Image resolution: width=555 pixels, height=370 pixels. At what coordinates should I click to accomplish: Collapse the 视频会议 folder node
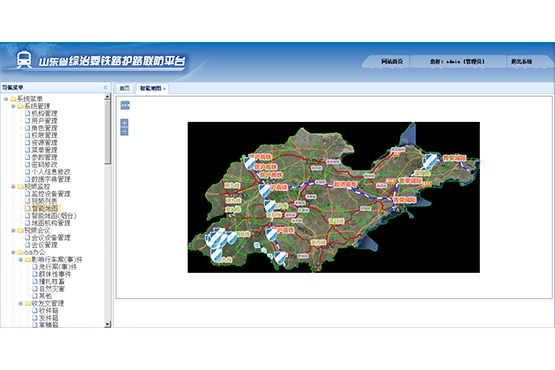tap(13, 230)
